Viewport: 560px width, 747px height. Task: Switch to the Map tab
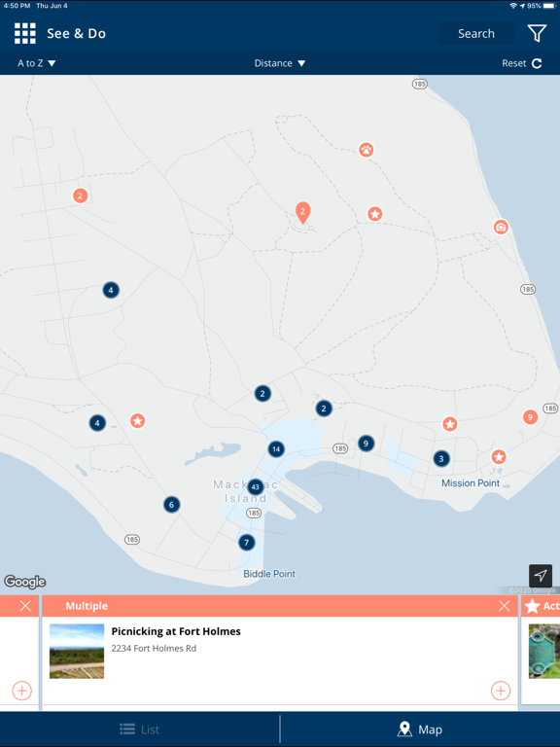[420, 729]
